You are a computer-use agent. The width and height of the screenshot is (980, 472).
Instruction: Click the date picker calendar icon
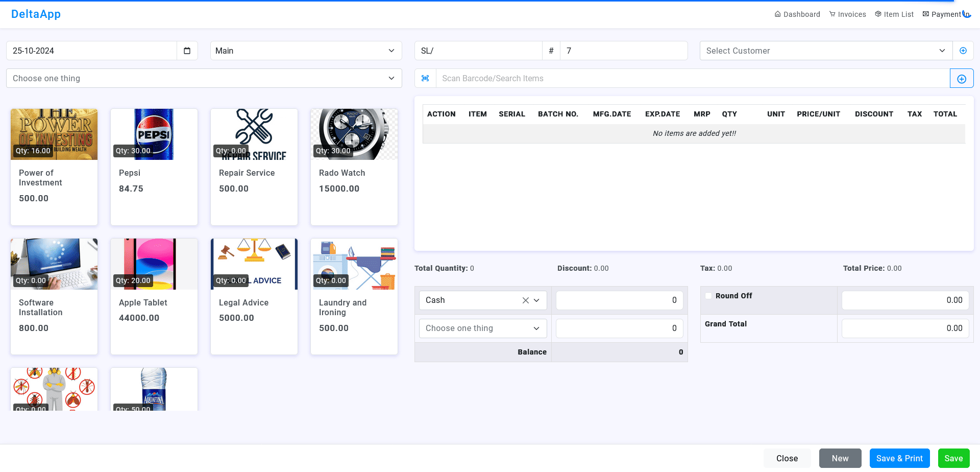coord(187,51)
